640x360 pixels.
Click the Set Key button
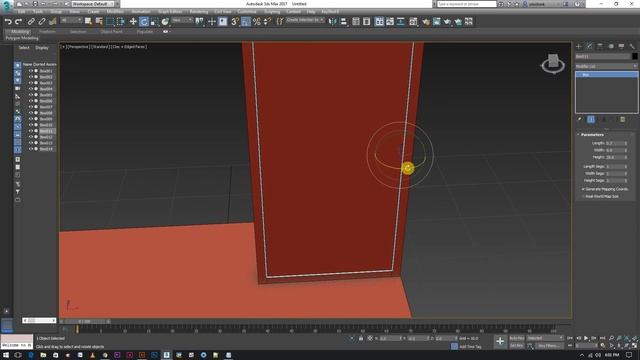coord(517,346)
